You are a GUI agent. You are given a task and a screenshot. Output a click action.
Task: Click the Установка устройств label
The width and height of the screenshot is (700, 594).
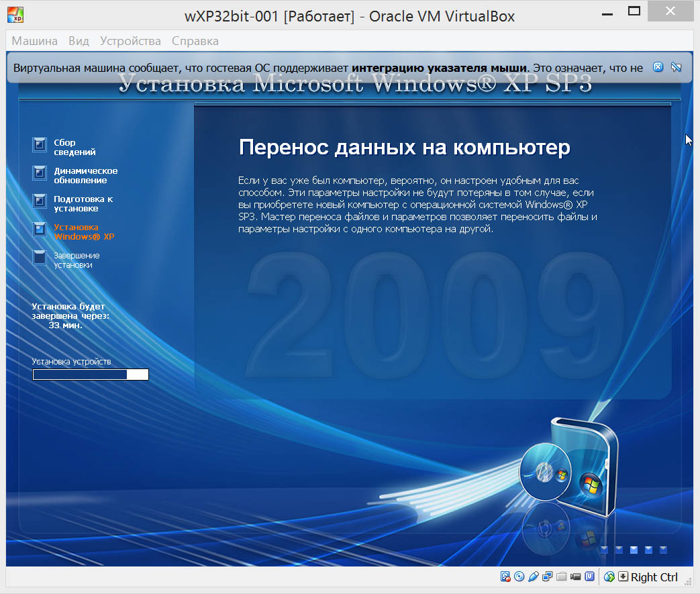pyautogui.click(x=71, y=361)
